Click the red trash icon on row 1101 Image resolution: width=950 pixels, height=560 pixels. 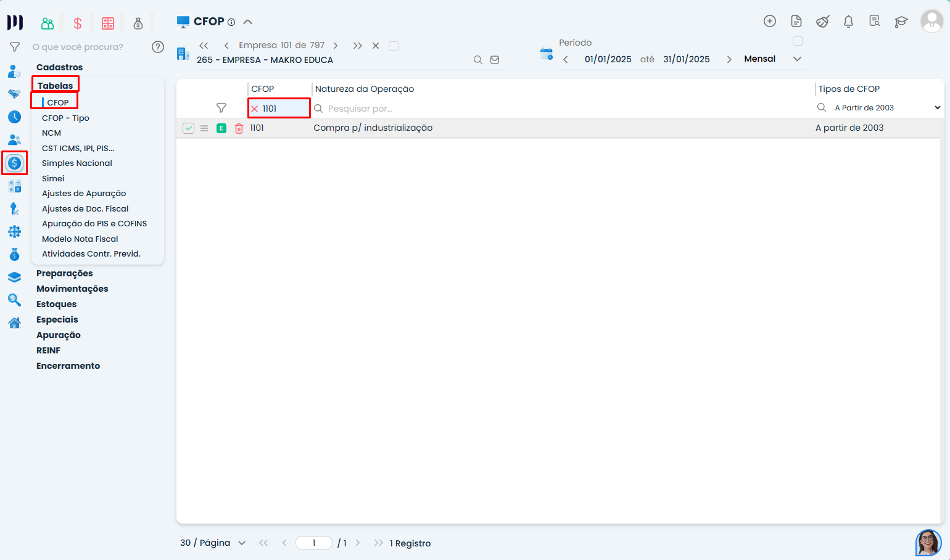[x=239, y=128]
